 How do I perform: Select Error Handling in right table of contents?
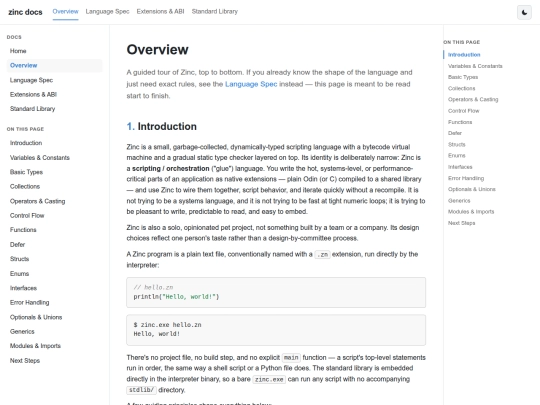click(466, 178)
